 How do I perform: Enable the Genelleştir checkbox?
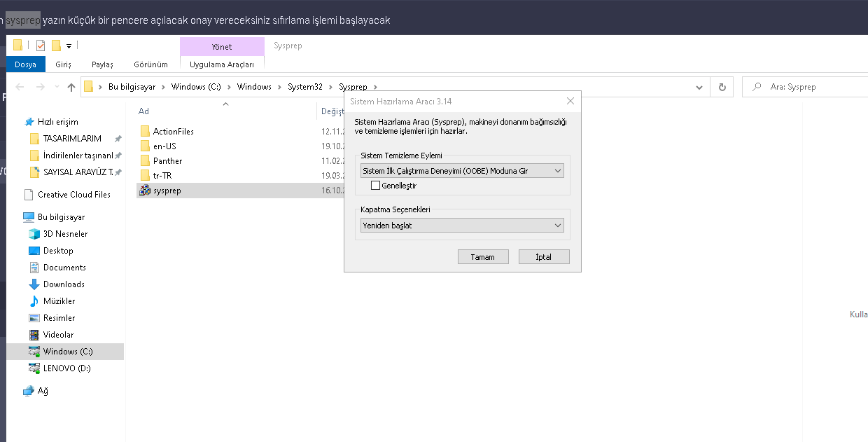click(376, 186)
